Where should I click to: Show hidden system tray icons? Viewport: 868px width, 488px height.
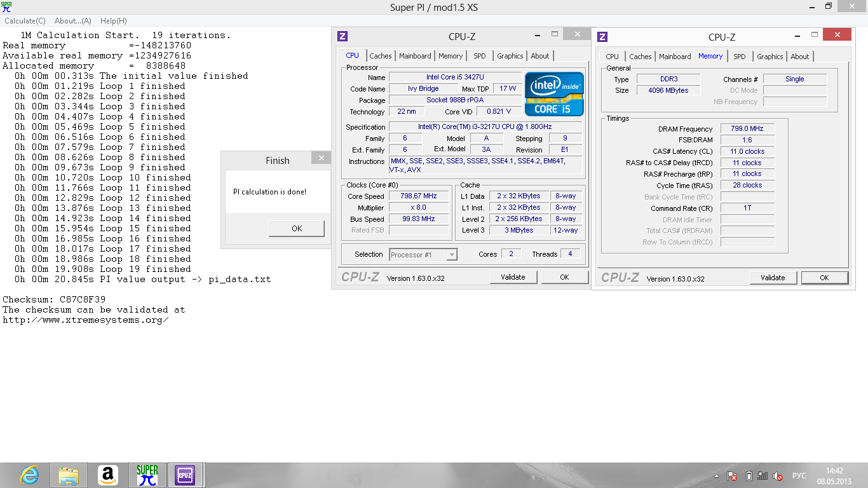coord(717,475)
